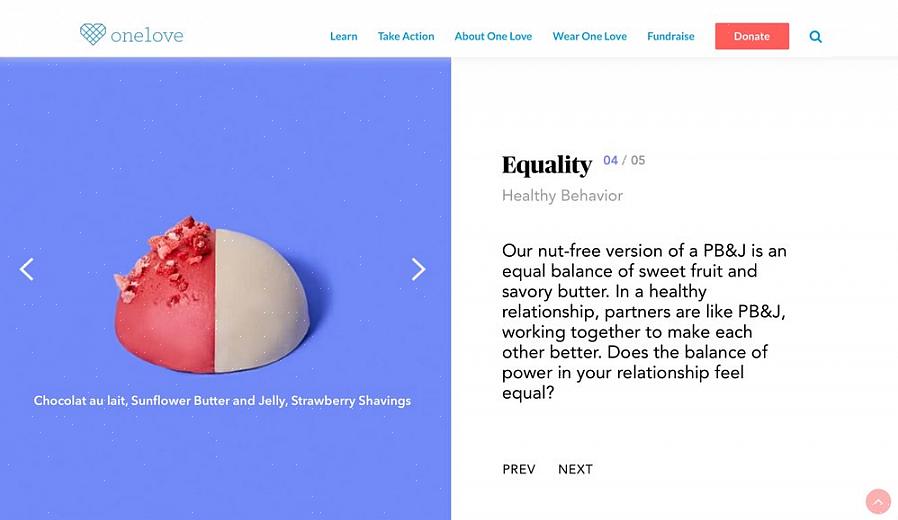This screenshot has width=898, height=520.
Task: Click the PB&J description paragraph
Action: (644, 322)
